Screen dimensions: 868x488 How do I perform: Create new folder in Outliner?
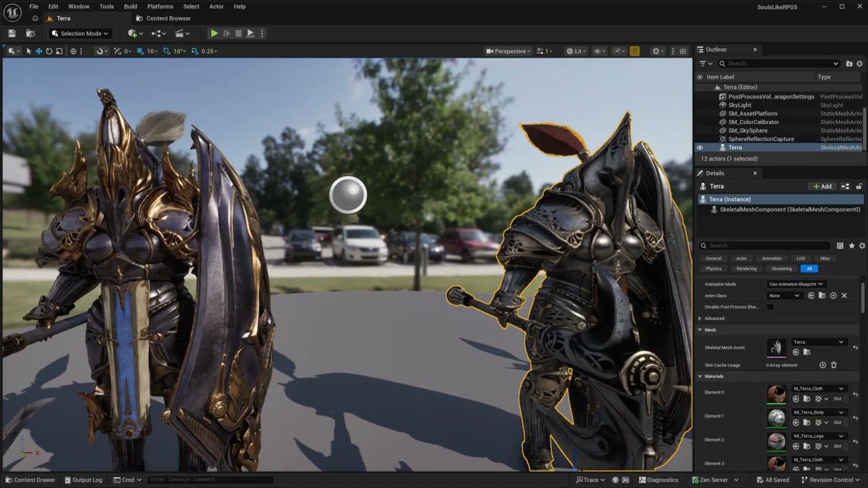(x=850, y=63)
